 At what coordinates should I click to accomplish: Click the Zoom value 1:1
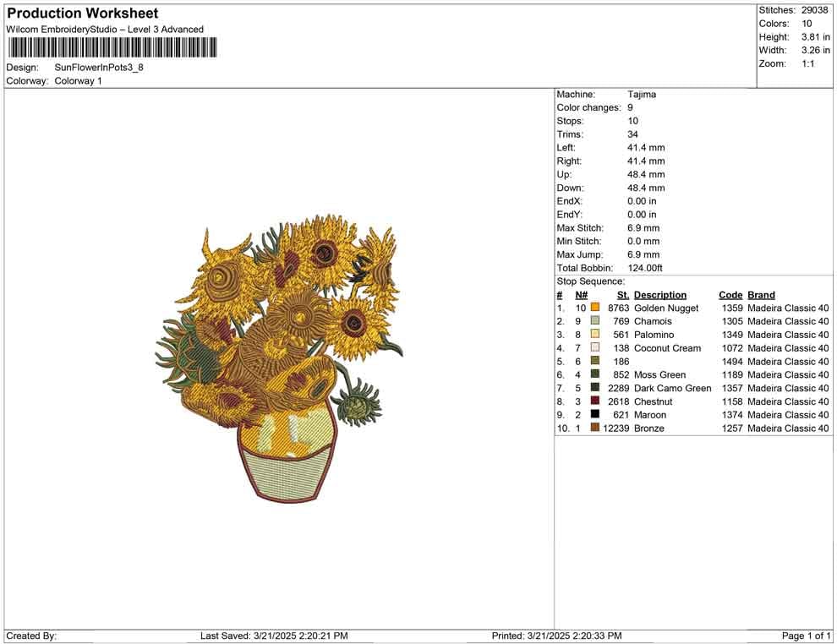[808, 63]
